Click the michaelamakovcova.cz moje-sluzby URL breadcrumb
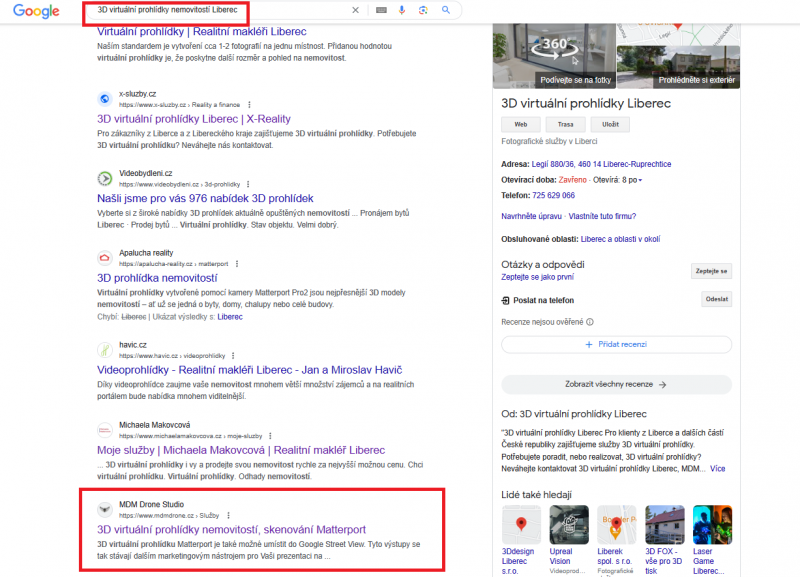Screen dimensions: 800x577 tap(190, 436)
